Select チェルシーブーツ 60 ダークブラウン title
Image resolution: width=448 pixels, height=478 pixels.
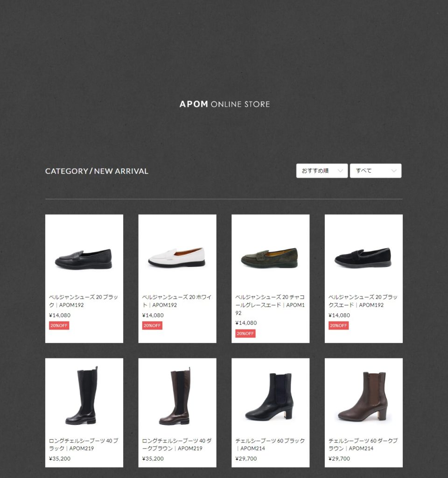tap(363, 444)
